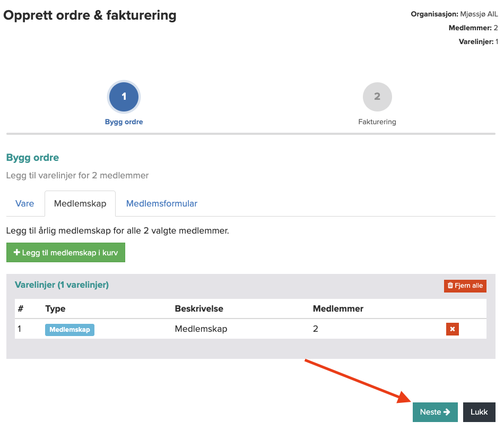
Task: Remove all lines with Fjern alle
Action: click(465, 286)
